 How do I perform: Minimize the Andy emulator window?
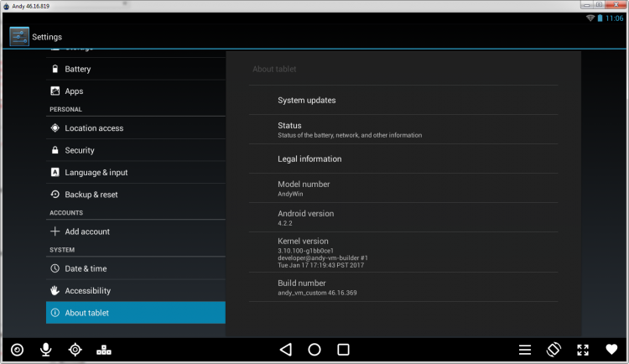click(586, 5)
